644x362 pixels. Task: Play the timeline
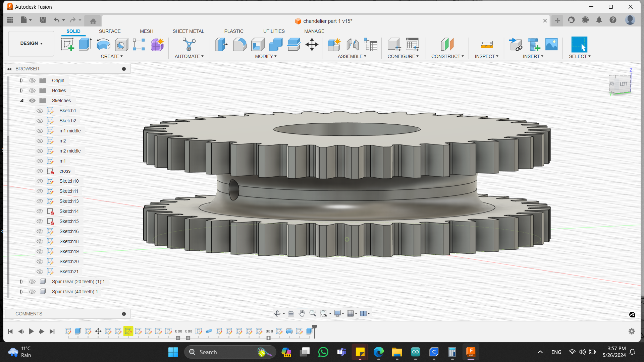31,331
